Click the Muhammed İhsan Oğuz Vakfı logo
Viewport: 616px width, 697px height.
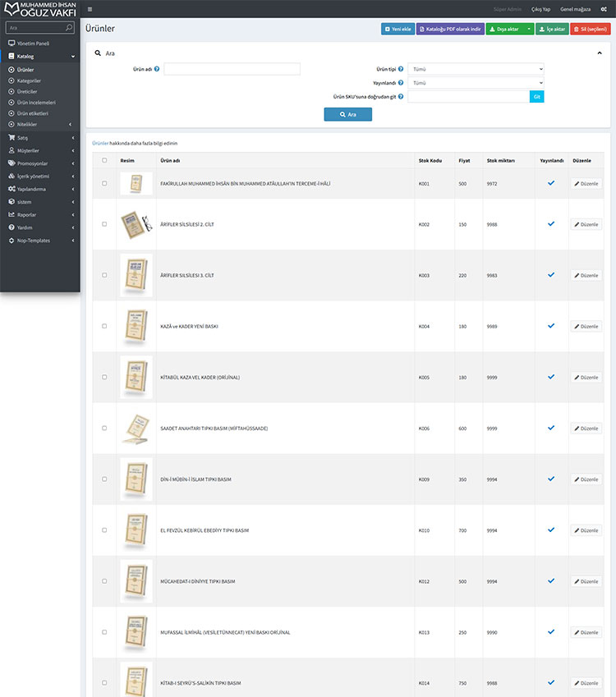coord(40,9)
